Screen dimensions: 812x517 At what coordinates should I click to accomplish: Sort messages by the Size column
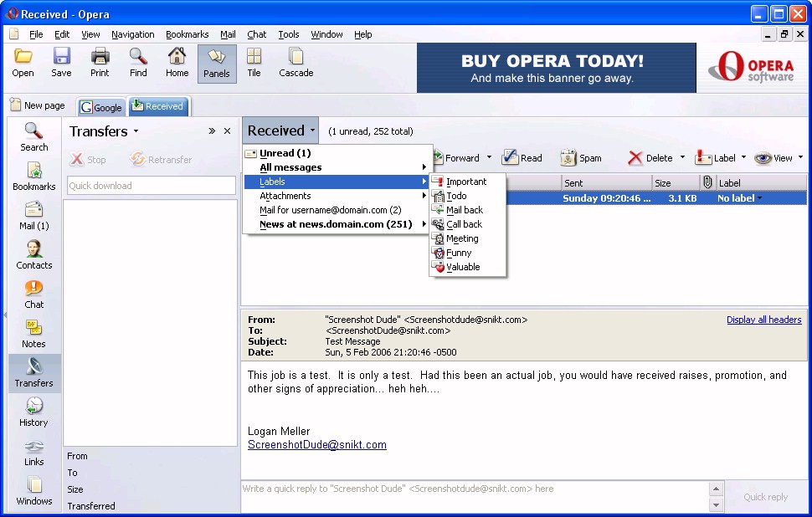pyautogui.click(x=676, y=182)
